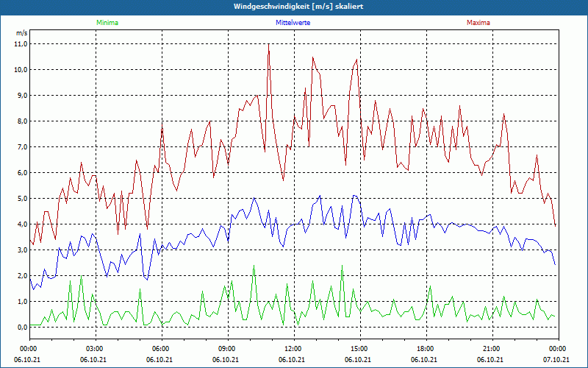Screen dimensions: 588x368
Task: Select the '6,0' y-axis value
Action: (24, 173)
